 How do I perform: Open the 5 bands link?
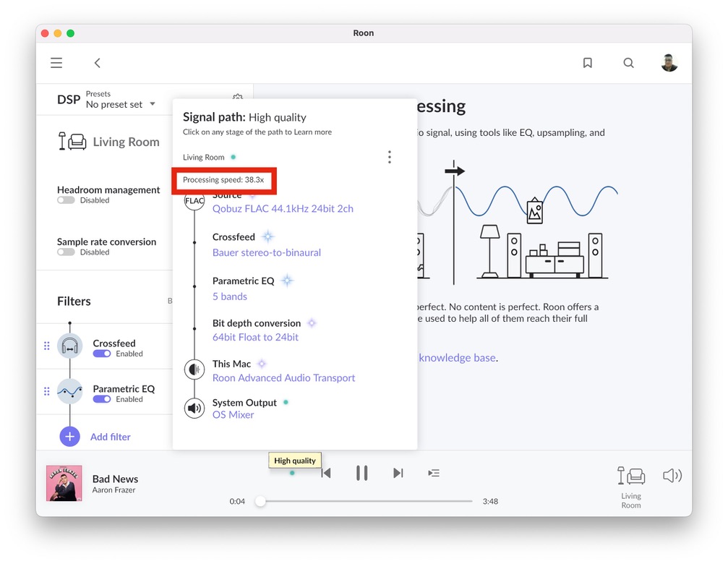click(230, 296)
